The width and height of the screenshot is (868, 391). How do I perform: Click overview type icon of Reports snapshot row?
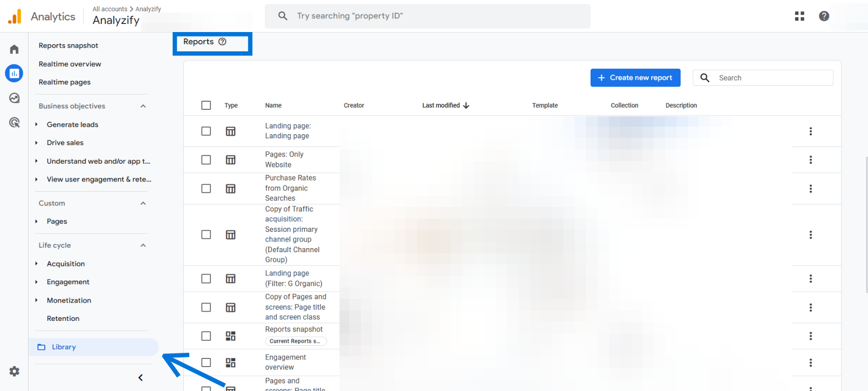click(231, 336)
